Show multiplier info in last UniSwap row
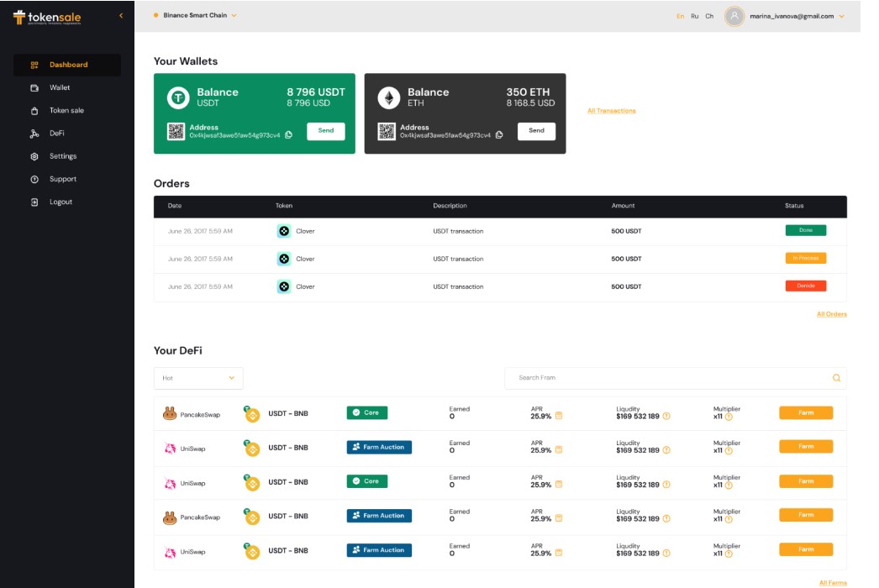 click(729, 554)
